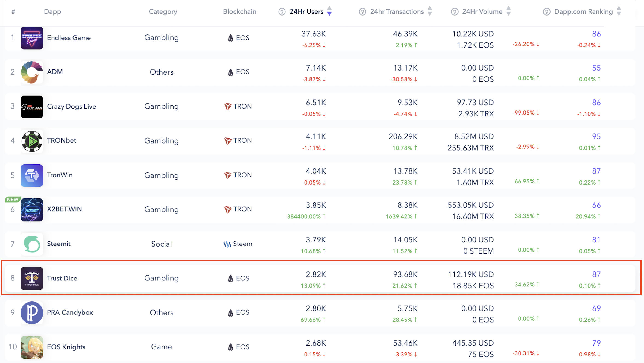Click X2BET.WIN dapp name
Screen dimensions: 644x363
coord(65,209)
